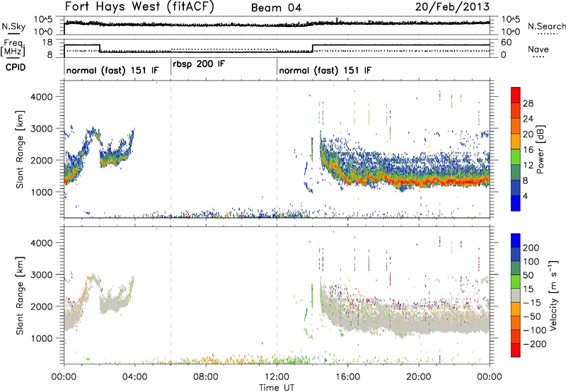566x392 pixels.
Task: Select the "Freq. [MHz]" axis label
Action: click(x=13, y=47)
